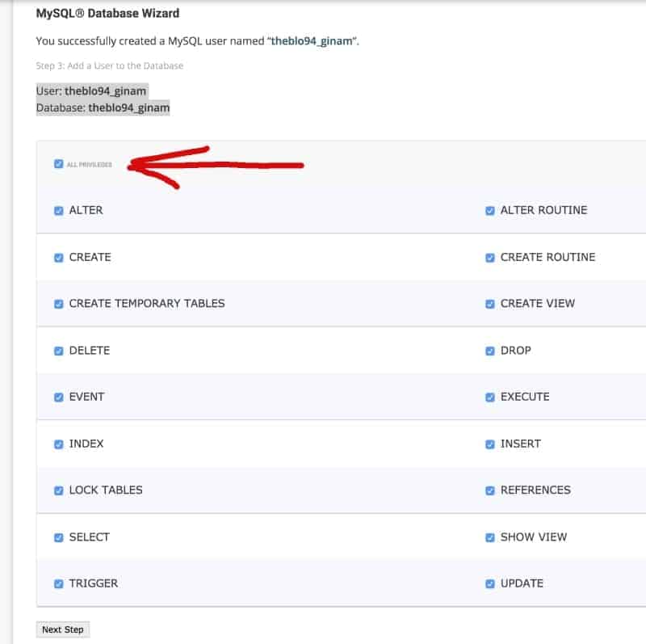Toggle the ALTER privilege checkbox
Screen dimensions: 646x644
click(59, 211)
